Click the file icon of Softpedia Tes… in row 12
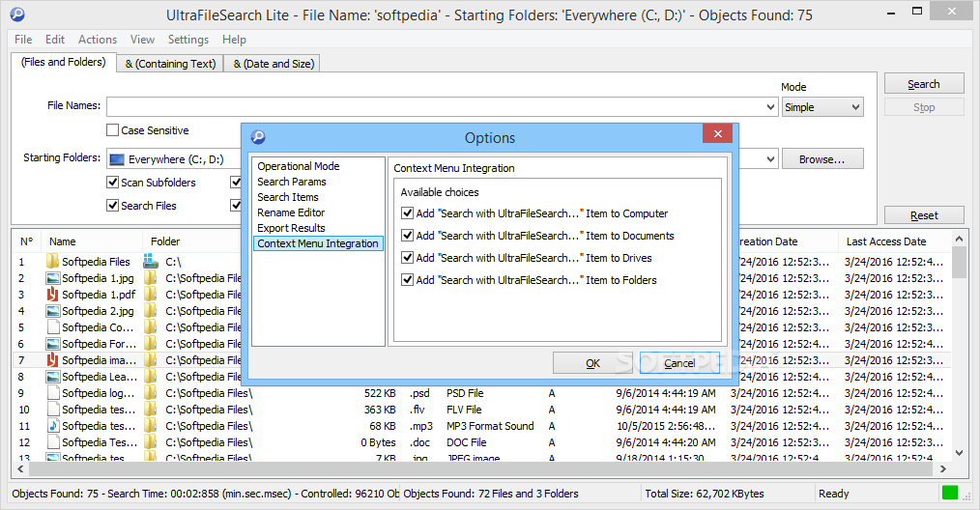 tap(52, 441)
